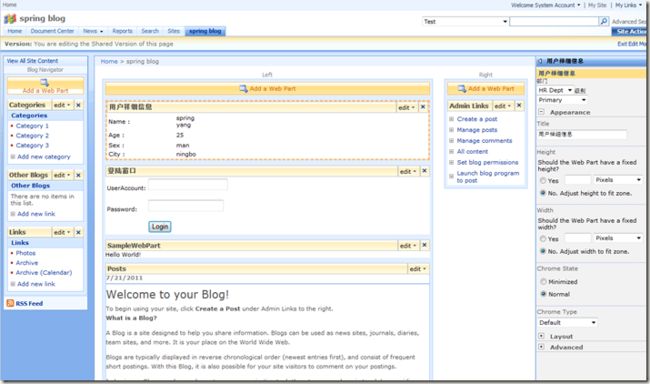Select No. Adjust width to fit zone

pyautogui.click(x=543, y=251)
